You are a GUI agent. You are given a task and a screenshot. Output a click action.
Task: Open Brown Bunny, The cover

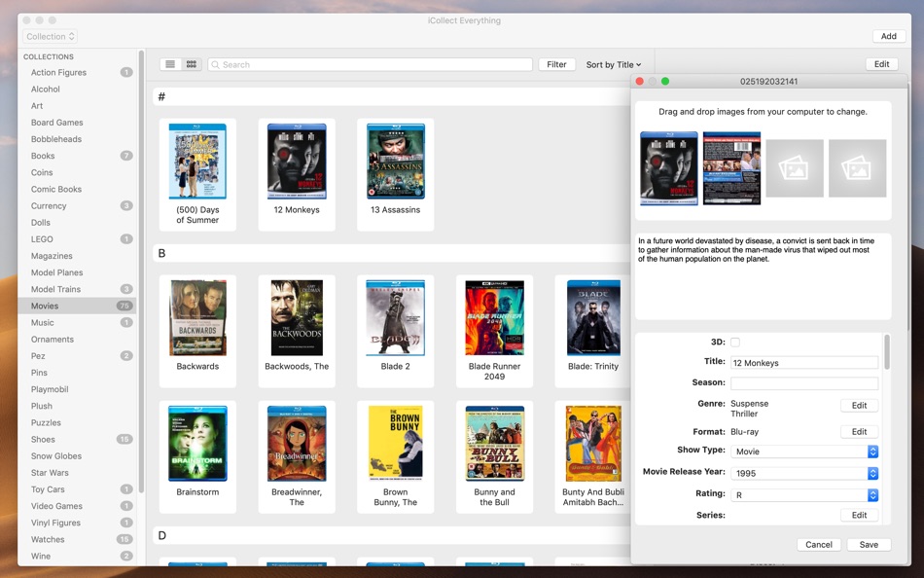[x=396, y=443]
